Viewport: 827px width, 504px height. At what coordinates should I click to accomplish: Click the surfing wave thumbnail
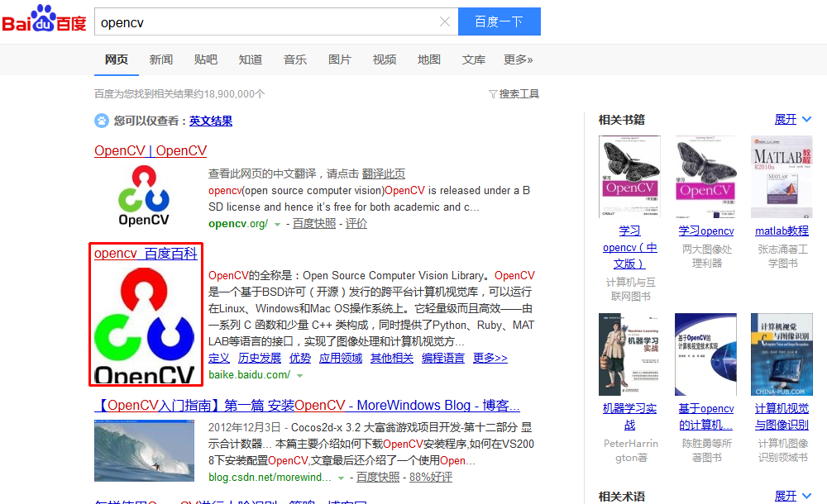(x=144, y=451)
